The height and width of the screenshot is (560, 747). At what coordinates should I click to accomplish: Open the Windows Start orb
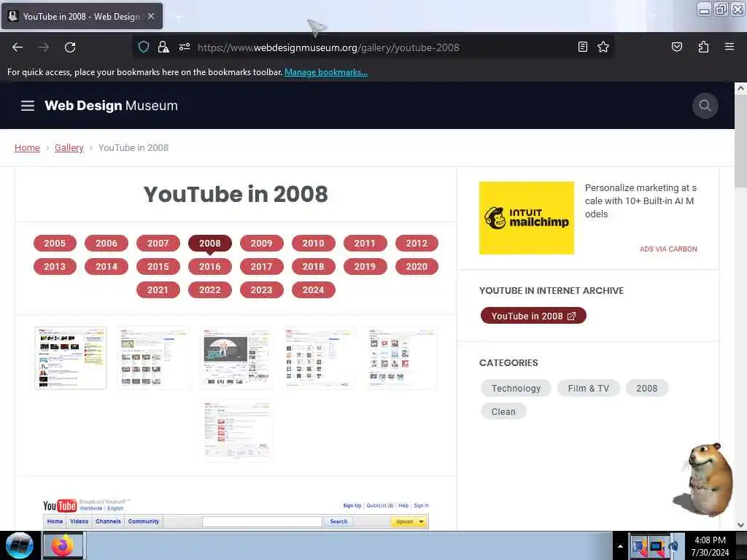(19, 545)
